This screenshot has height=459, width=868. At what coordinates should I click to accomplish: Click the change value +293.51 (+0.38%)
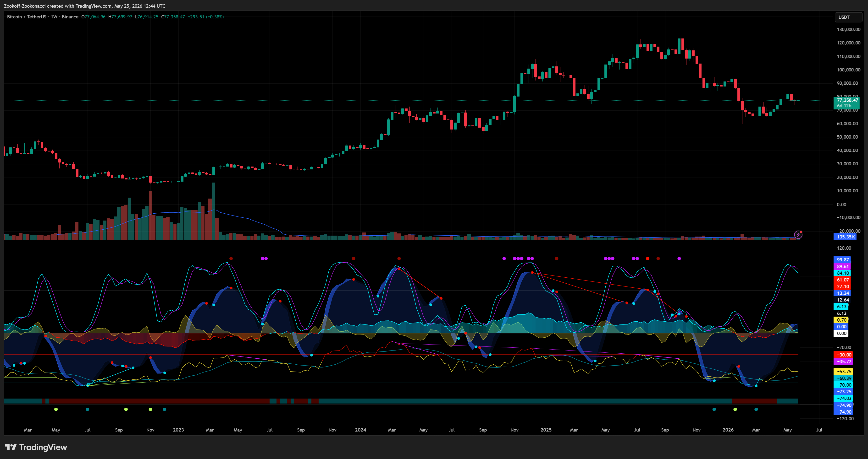205,17
